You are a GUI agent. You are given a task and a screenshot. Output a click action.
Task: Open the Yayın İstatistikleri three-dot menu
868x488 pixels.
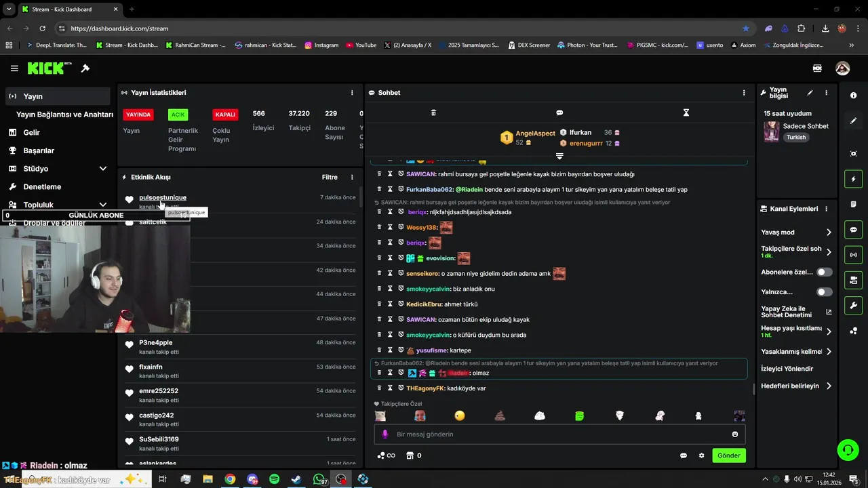point(352,93)
